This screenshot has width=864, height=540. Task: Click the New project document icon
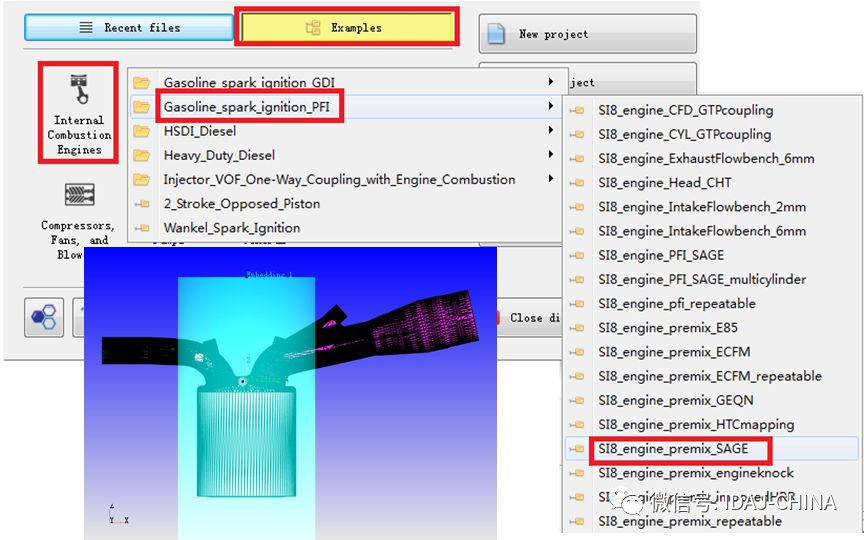click(497, 35)
